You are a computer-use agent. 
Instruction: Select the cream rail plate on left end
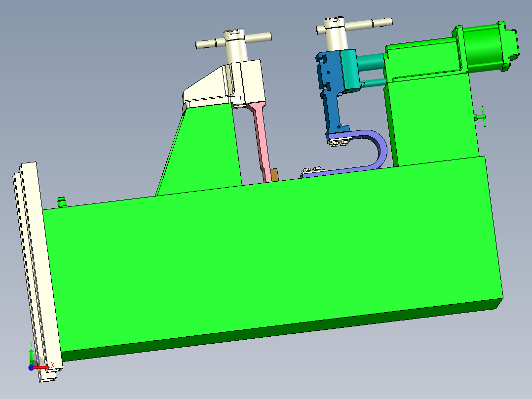click(x=38, y=272)
